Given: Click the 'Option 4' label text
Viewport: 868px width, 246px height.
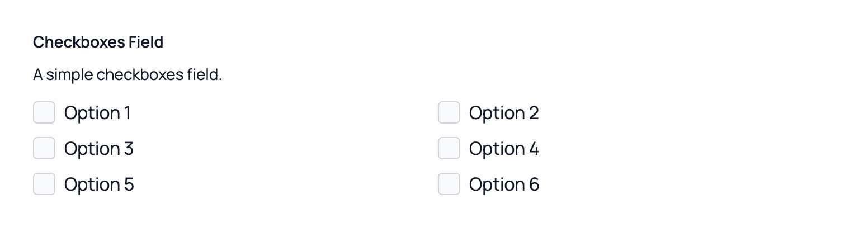Looking at the screenshot, I should pos(503,149).
